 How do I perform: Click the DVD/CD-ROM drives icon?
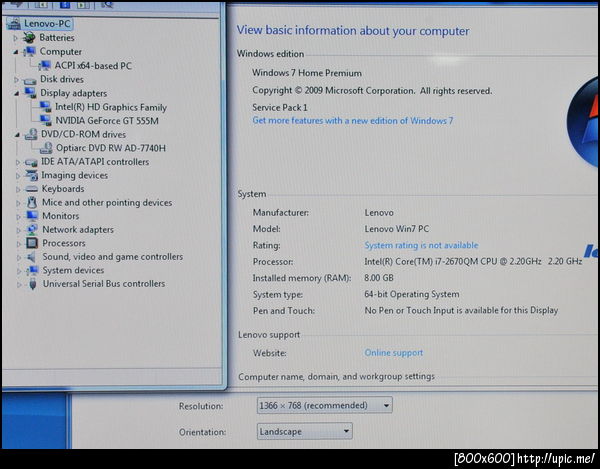[x=31, y=134]
